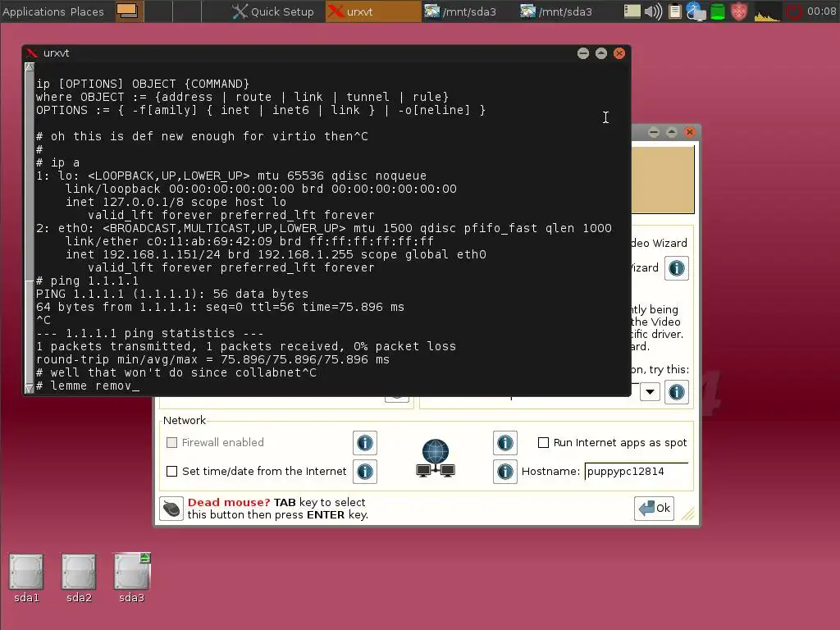Expand the 'try this' dropdown arrow

650,391
